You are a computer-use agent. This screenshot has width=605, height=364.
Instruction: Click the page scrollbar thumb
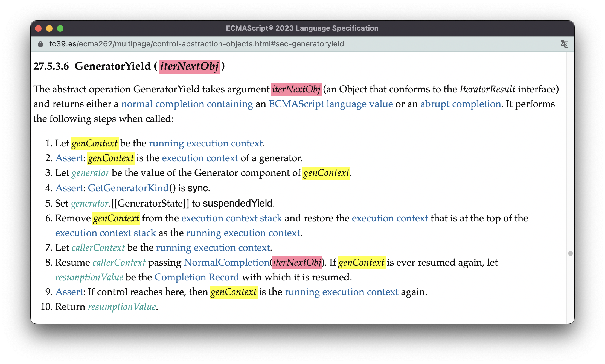click(x=570, y=253)
